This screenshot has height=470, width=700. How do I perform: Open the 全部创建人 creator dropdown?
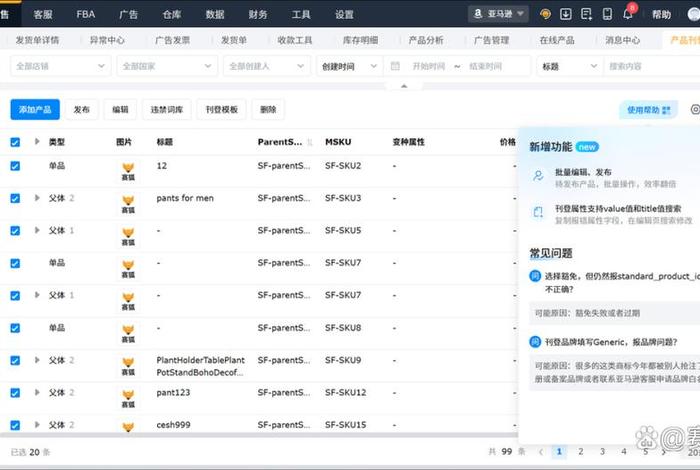click(x=267, y=66)
